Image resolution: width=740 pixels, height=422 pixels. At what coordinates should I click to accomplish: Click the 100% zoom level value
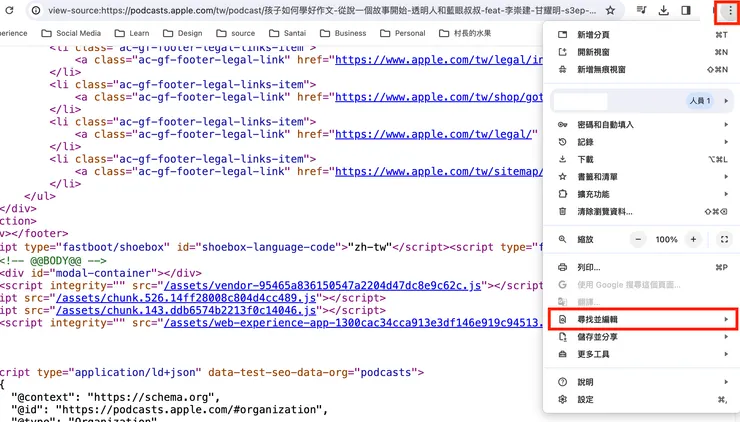pyautogui.click(x=666, y=240)
